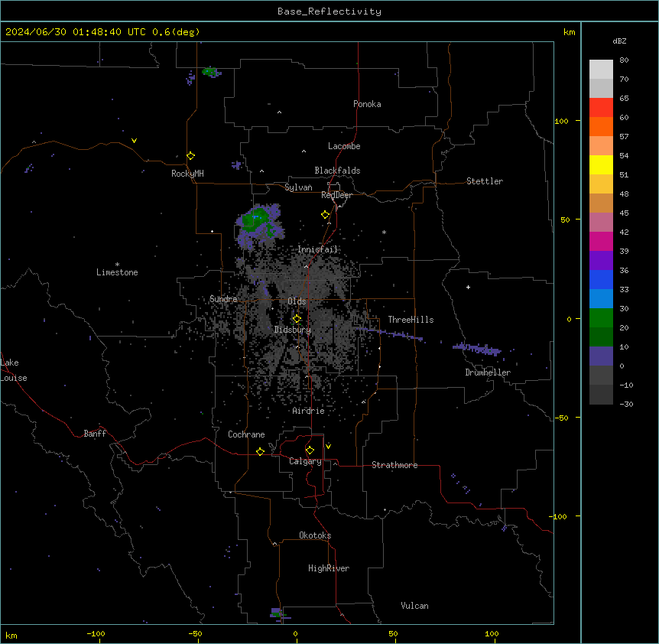Pick the green 20-30 dBZ legend swatch
The height and width of the screenshot is (644, 659).
click(601, 318)
